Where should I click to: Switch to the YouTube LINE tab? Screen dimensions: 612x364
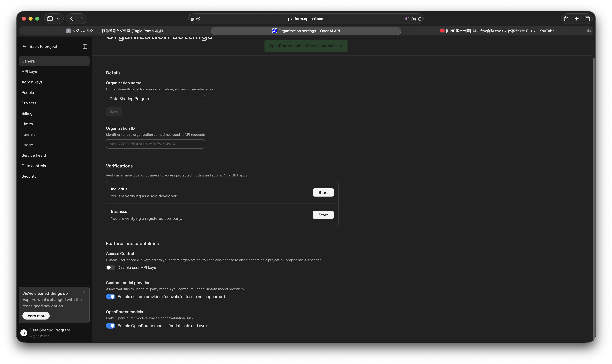497,31
